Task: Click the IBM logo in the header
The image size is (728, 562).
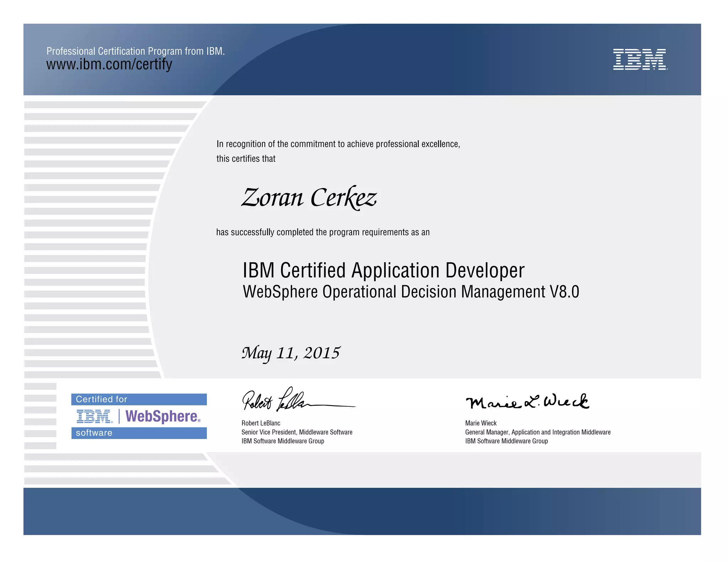Action: (x=640, y=59)
